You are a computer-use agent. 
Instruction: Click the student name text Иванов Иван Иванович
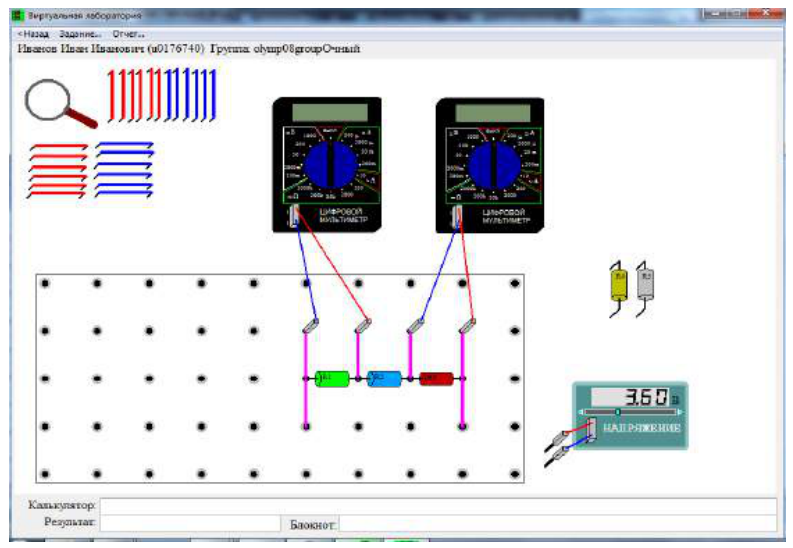coord(81,49)
